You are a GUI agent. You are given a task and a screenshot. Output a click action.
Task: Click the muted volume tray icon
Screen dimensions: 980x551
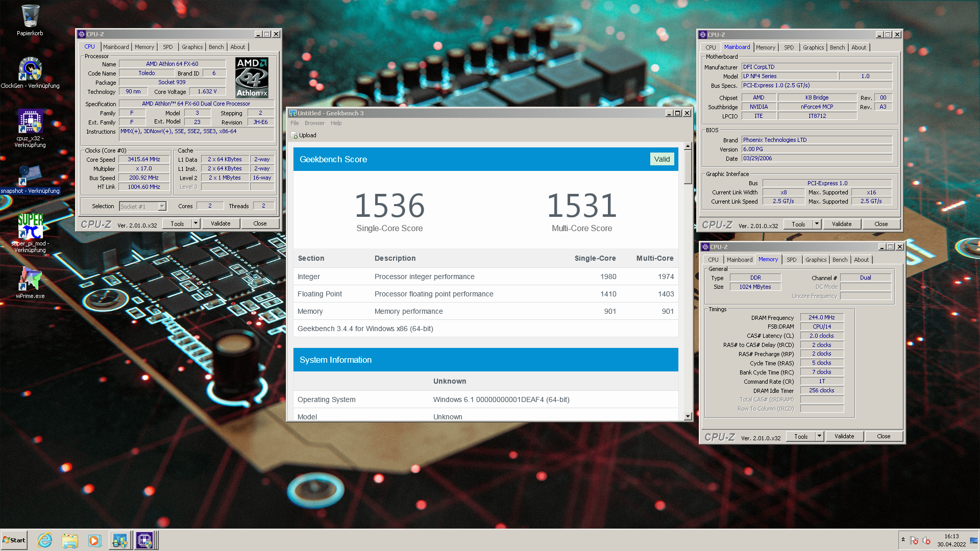pos(926,540)
